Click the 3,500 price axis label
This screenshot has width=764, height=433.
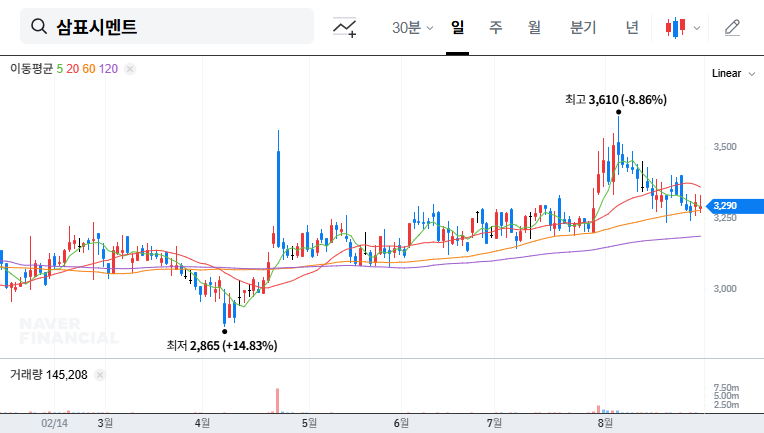[x=725, y=147]
